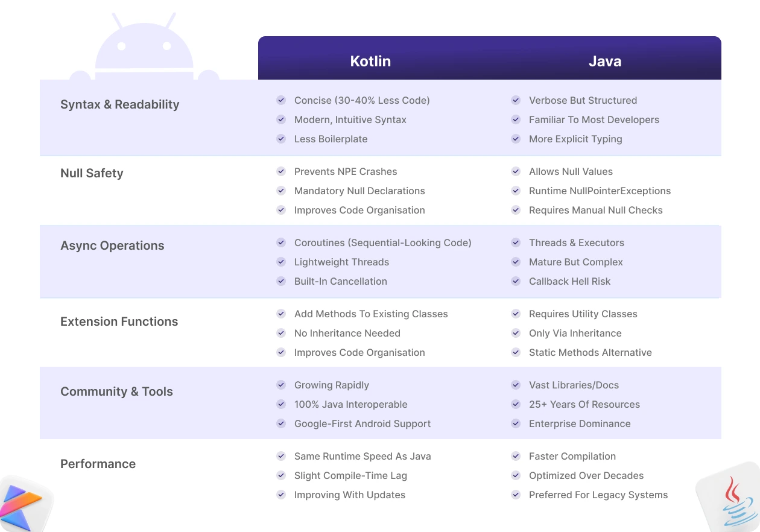Viewport: 760px width, 532px height.
Task: Click the checkmark beside 'Static Methods Alternative'
Action: click(516, 352)
